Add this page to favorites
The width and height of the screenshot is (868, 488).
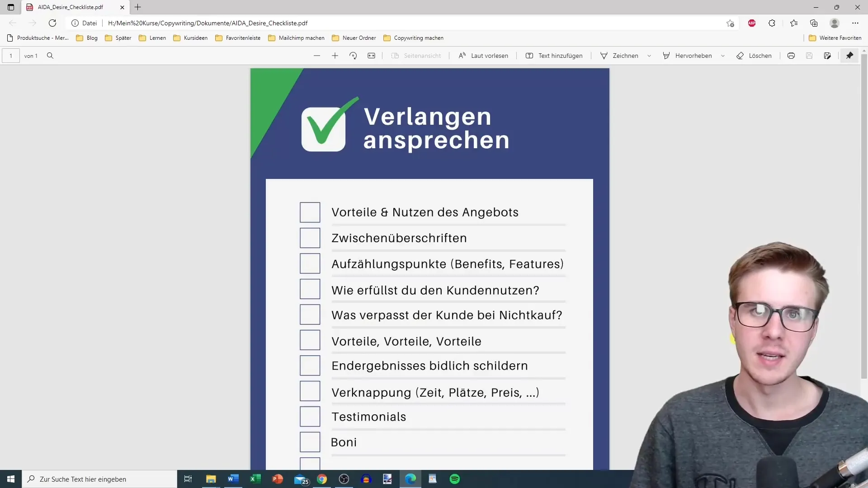pyautogui.click(x=730, y=23)
